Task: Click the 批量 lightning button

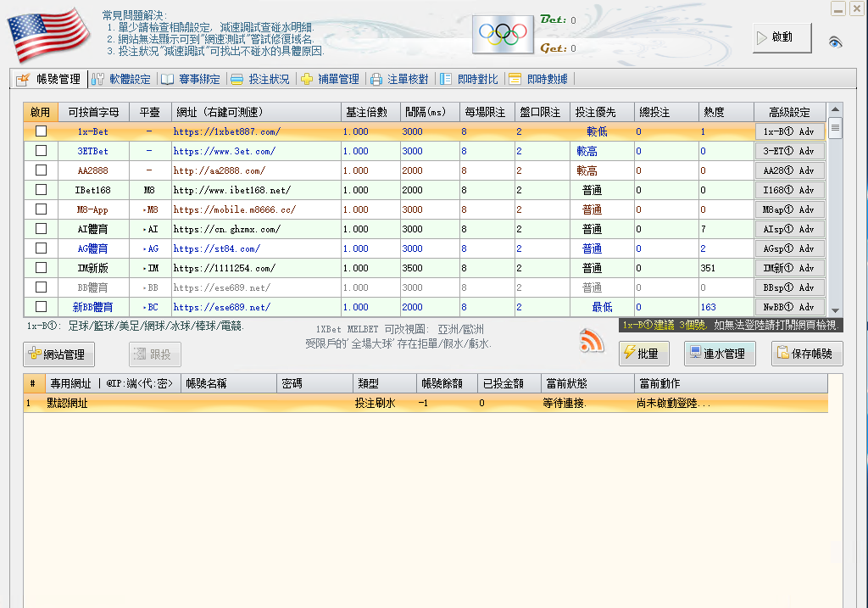Action: click(644, 354)
